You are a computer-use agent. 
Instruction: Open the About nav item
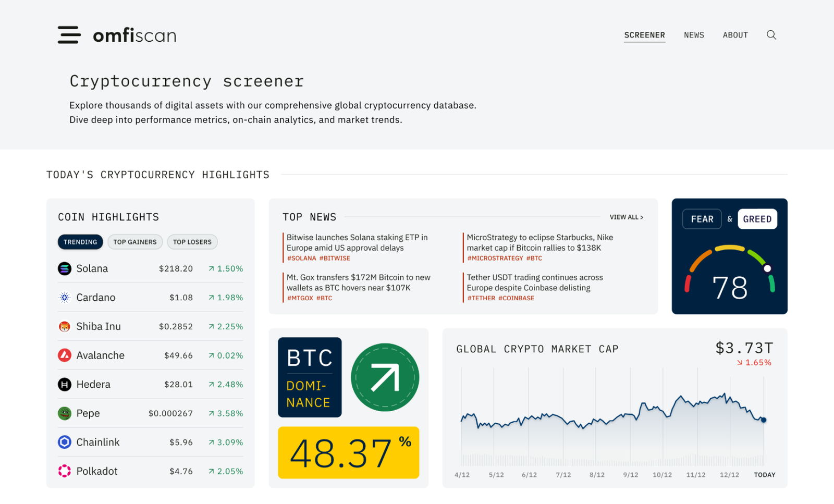click(735, 35)
